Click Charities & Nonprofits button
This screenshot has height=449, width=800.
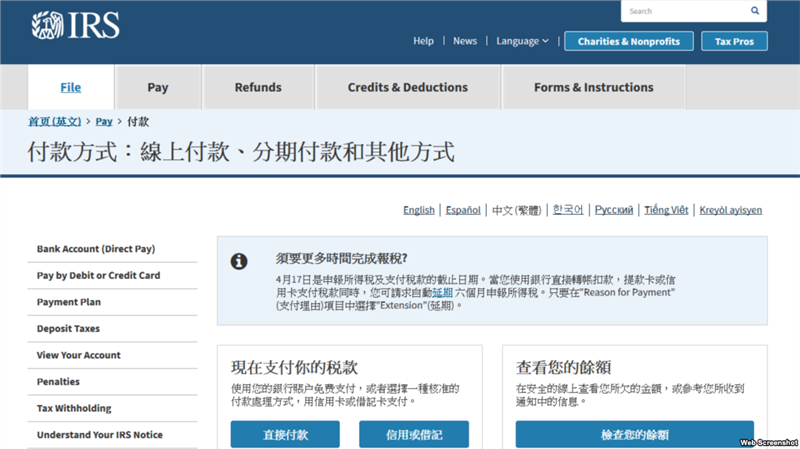[x=628, y=41]
